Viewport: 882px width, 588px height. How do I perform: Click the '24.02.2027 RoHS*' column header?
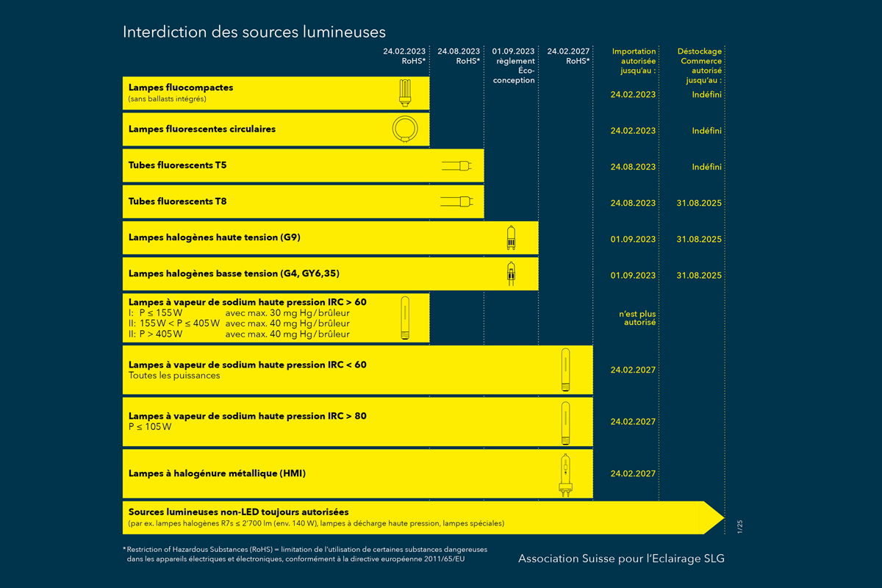tap(568, 57)
